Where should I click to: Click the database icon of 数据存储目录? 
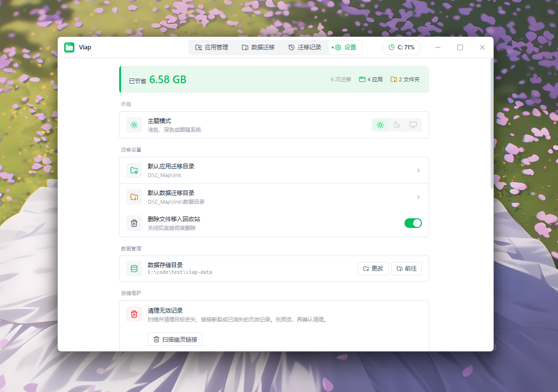tap(134, 269)
